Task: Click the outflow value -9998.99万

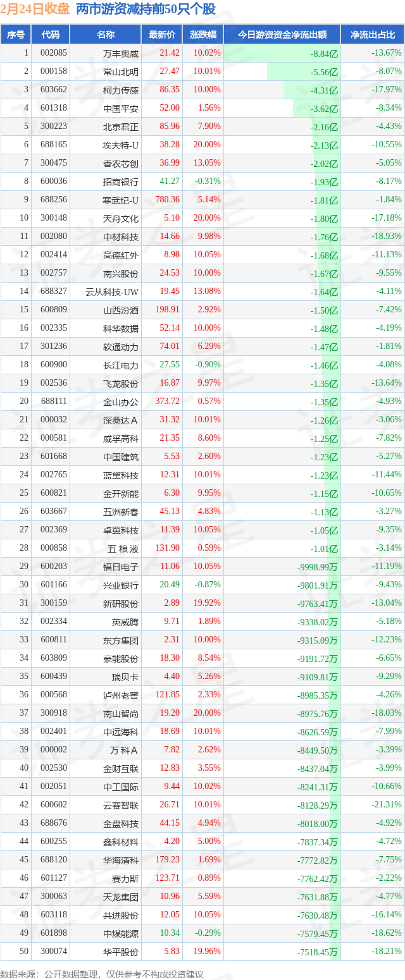Action: pyautogui.click(x=318, y=567)
